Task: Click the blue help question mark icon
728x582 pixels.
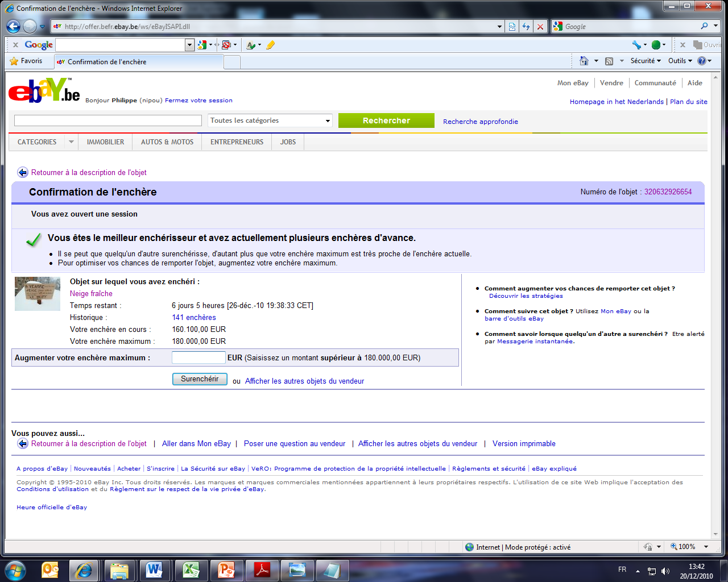Action: coord(702,61)
